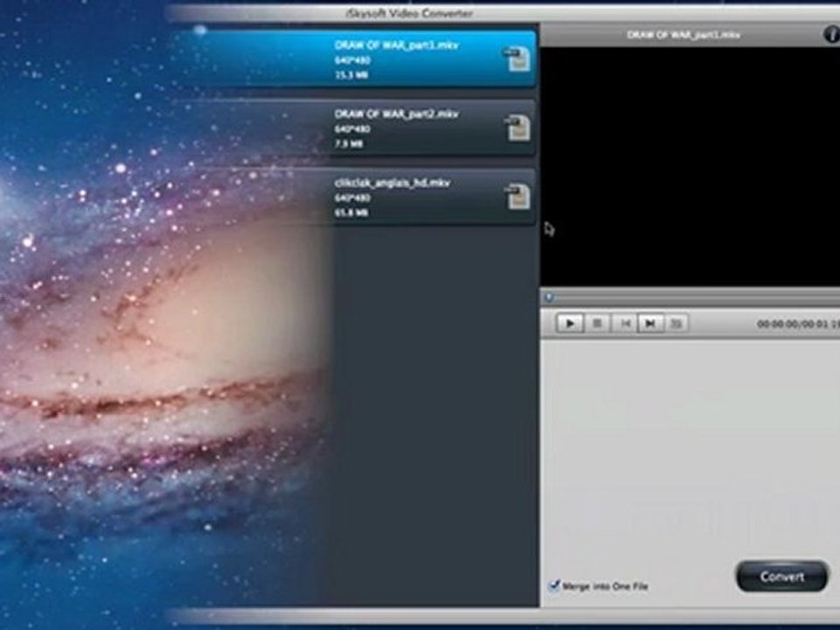Click the preview timecode display
The image size is (840, 630).
click(798, 324)
